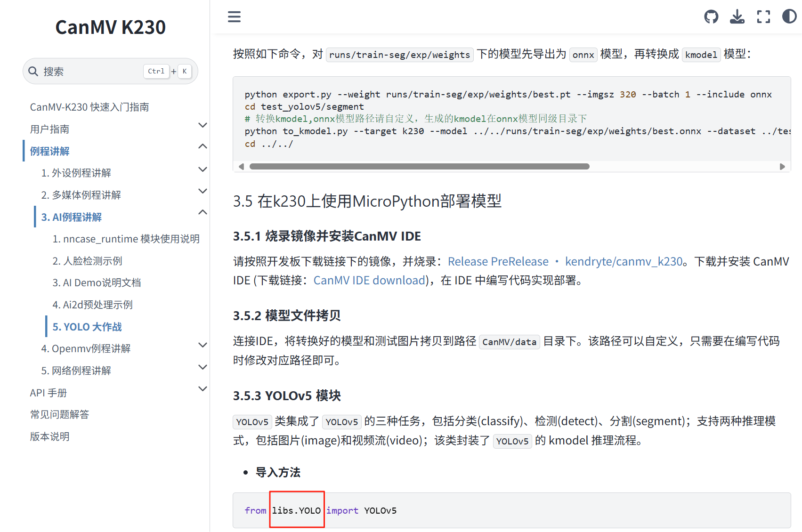
Task: Toggle the dark/light theme switch
Action: pos(789,17)
